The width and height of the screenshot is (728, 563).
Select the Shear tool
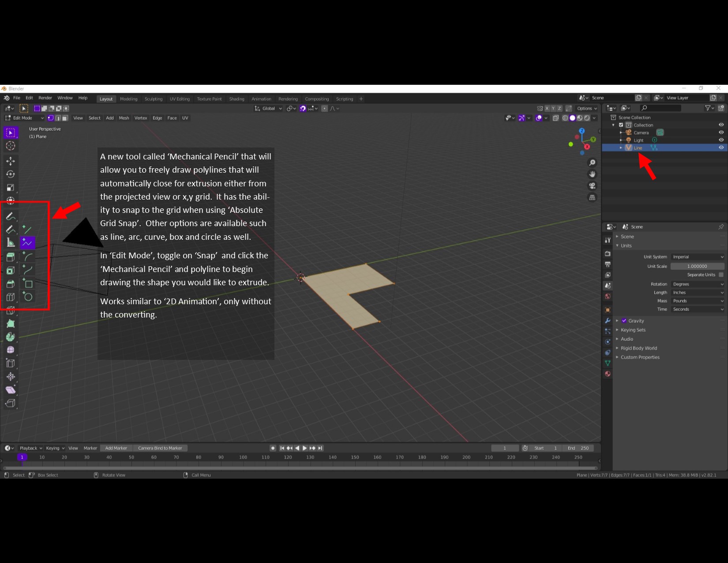tap(11, 390)
